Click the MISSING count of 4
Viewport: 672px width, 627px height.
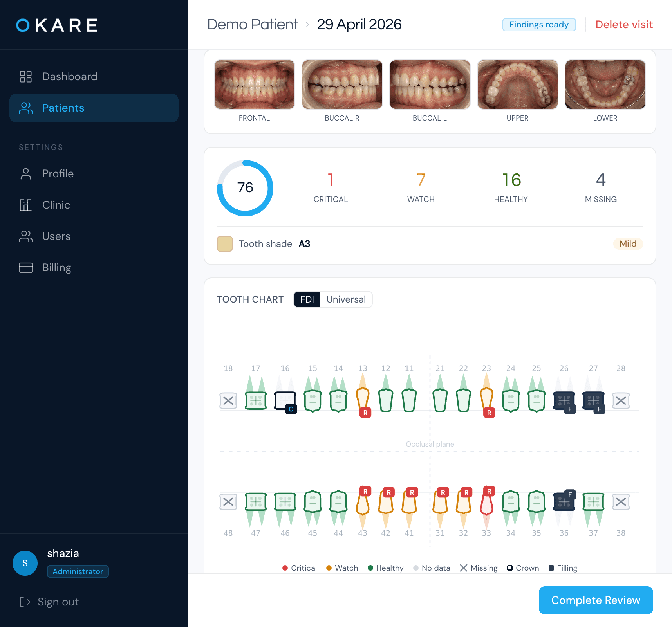coord(601,187)
